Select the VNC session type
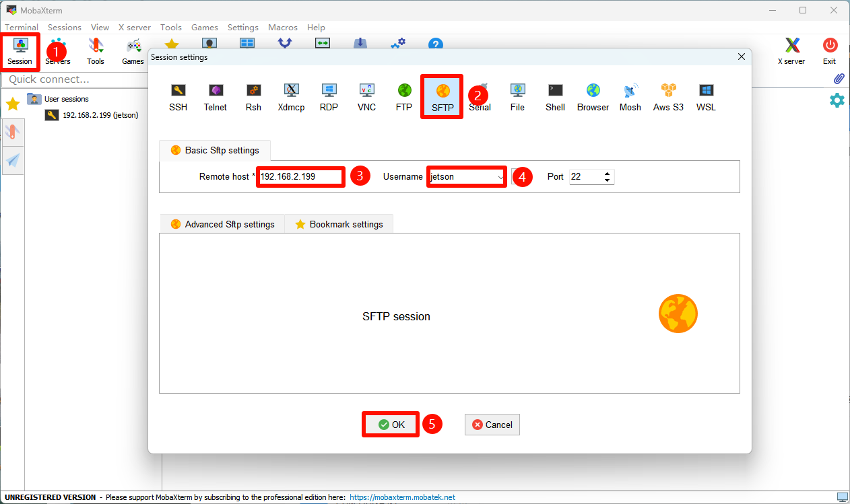Image resolution: width=850 pixels, height=504 pixels. coord(366,98)
